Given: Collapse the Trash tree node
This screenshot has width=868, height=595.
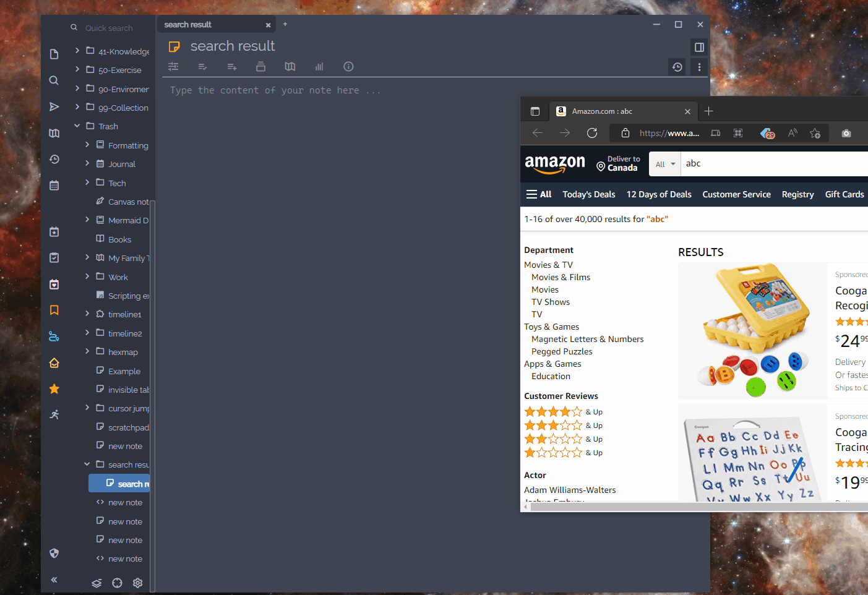Looking at the screenshot, I should pos(77,126).
